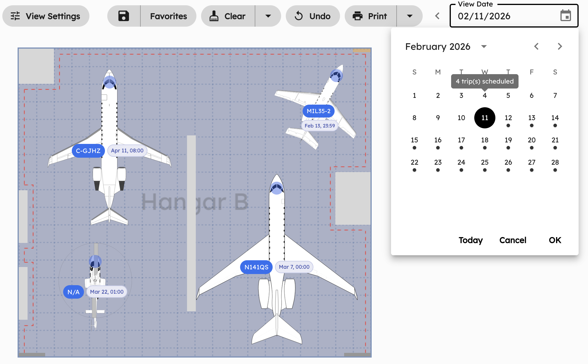Expand the Print options dropdown arrow
588x364 pixels.
[x=409, y=16]
